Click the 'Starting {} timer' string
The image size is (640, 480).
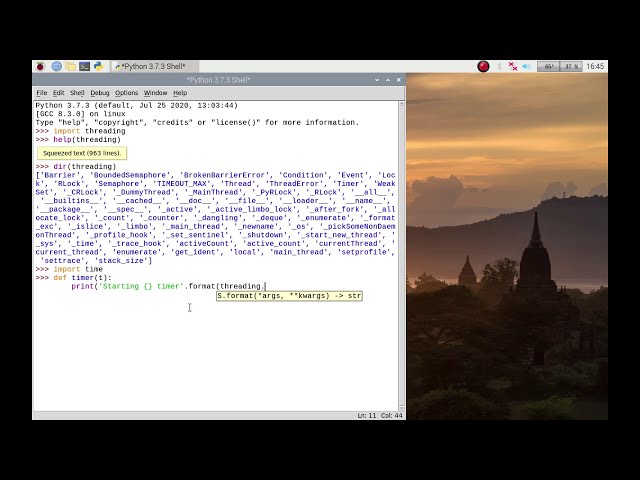click(x=141, y=286)
